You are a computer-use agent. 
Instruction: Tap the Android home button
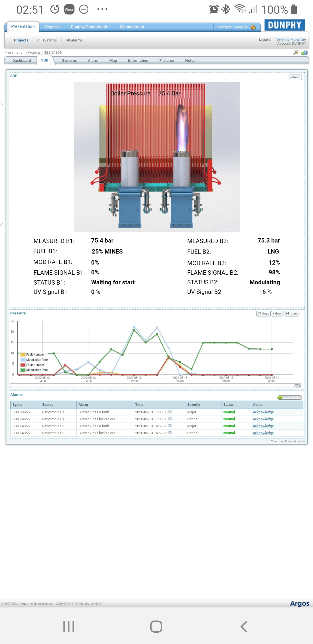tap(156, 627)
